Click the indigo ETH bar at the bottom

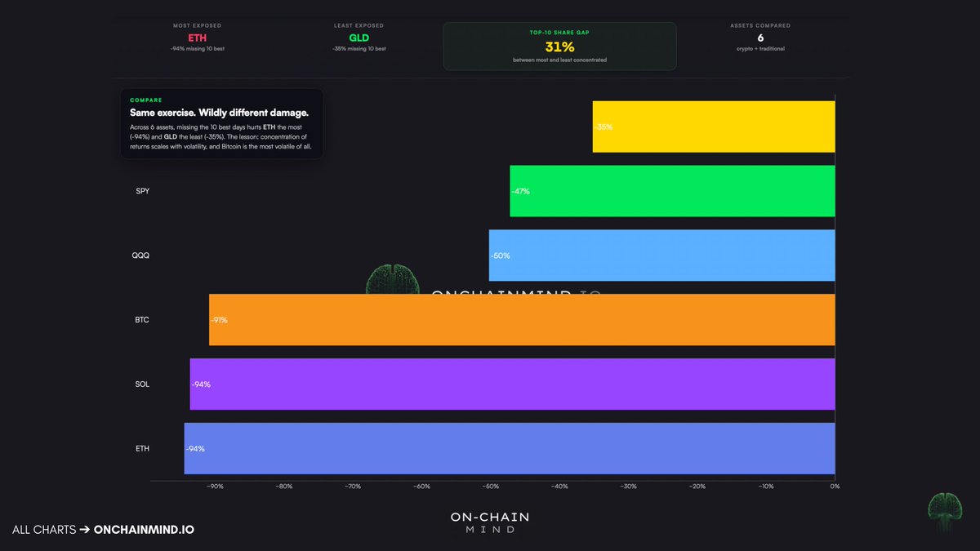(510, 448)
